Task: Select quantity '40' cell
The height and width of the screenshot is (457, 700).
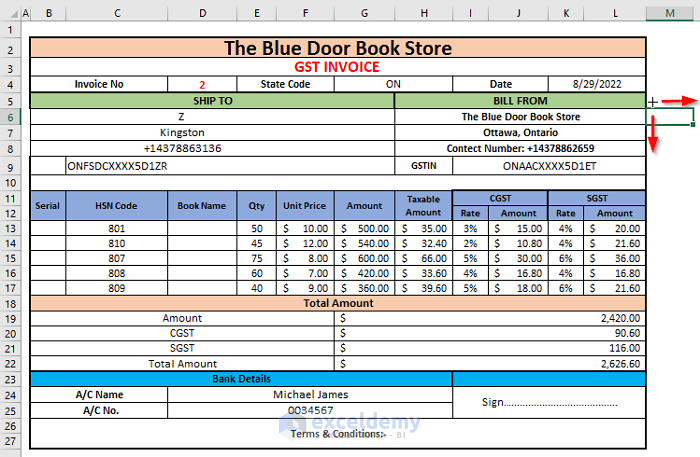Action: [257, 288]
